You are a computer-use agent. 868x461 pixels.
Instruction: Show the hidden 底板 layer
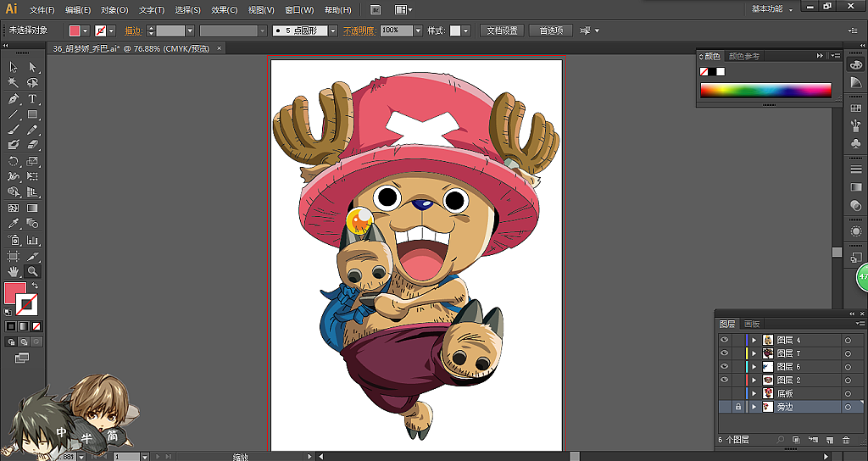click(x=724, y=393)
